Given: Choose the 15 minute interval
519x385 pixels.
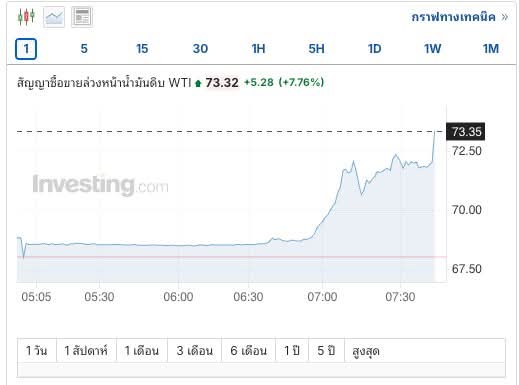Looking at the screenshot, I should click(142, 49).
